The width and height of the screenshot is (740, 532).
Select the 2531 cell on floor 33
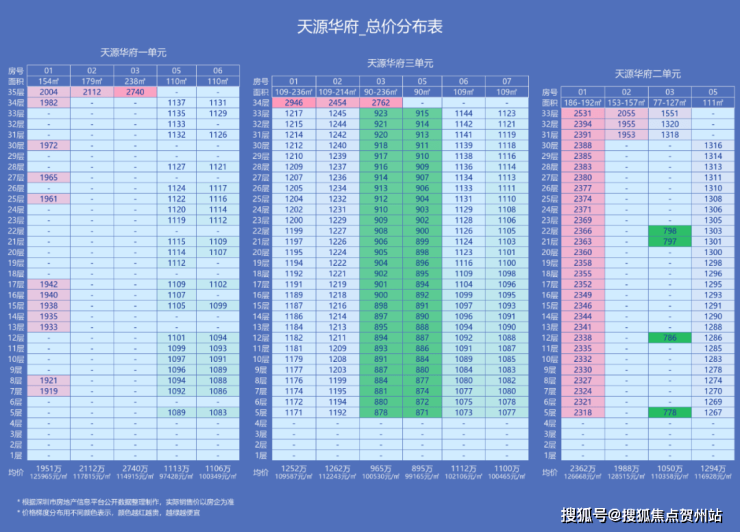pos(582,113)
